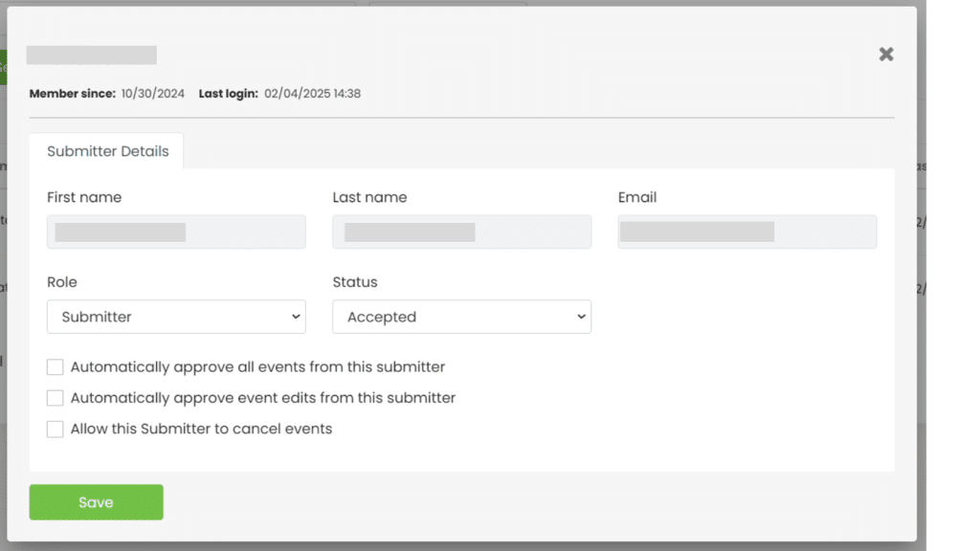The width and height of the screenshot is (980, 551).
Task: Click the submitter name placeholder at top
Action: (91, 55)
